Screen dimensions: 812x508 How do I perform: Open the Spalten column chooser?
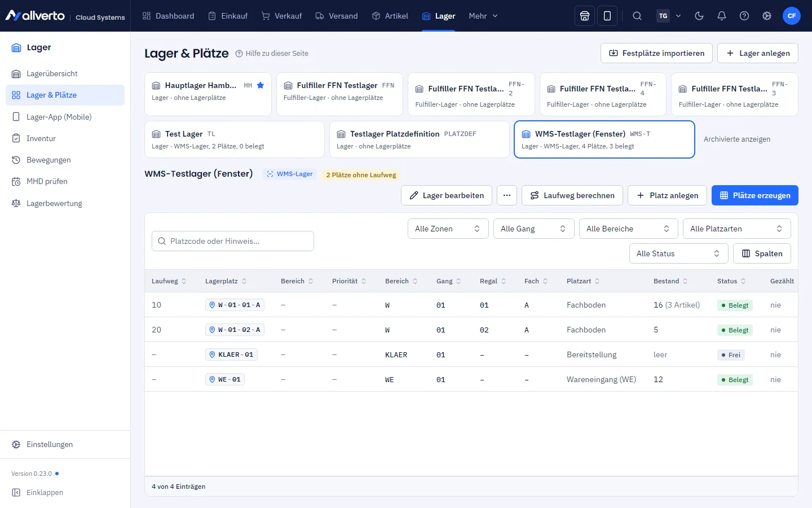762,253
